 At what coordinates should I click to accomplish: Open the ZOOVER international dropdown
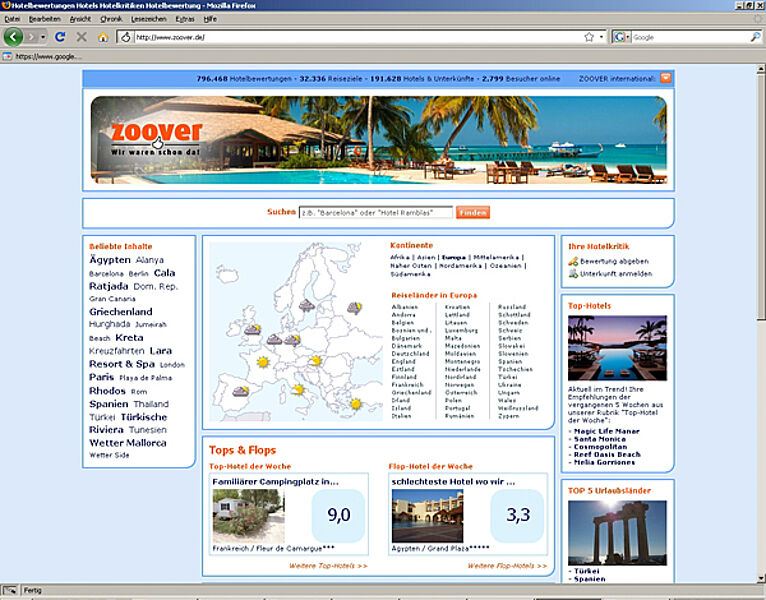click(x=665, y=78)
